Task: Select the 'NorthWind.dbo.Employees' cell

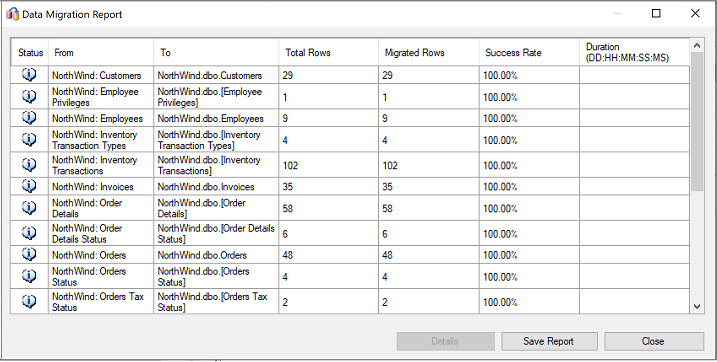Action: point(216,118)
